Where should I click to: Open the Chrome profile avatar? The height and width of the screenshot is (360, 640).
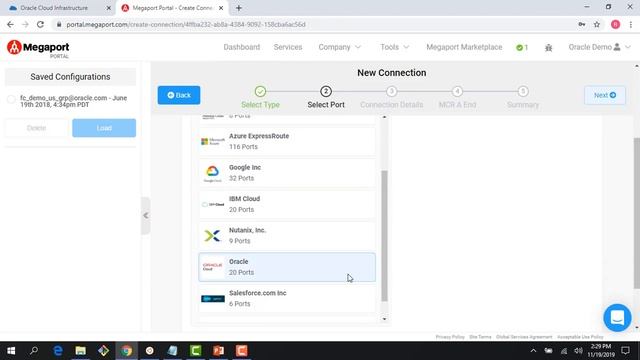[x=616, y=24]
